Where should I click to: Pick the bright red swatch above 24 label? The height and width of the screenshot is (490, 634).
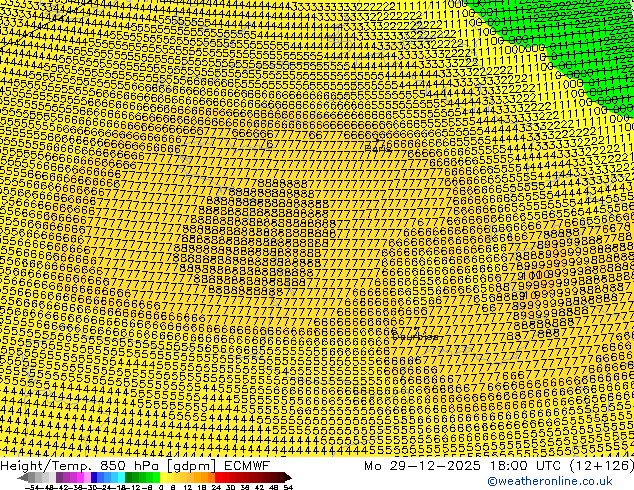point(218,478)
